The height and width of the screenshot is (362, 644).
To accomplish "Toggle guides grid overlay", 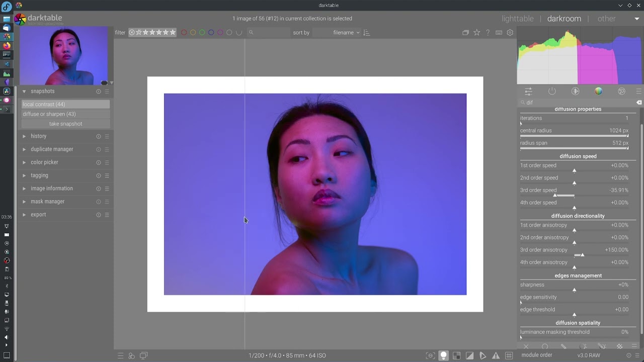I will (509, 355).
